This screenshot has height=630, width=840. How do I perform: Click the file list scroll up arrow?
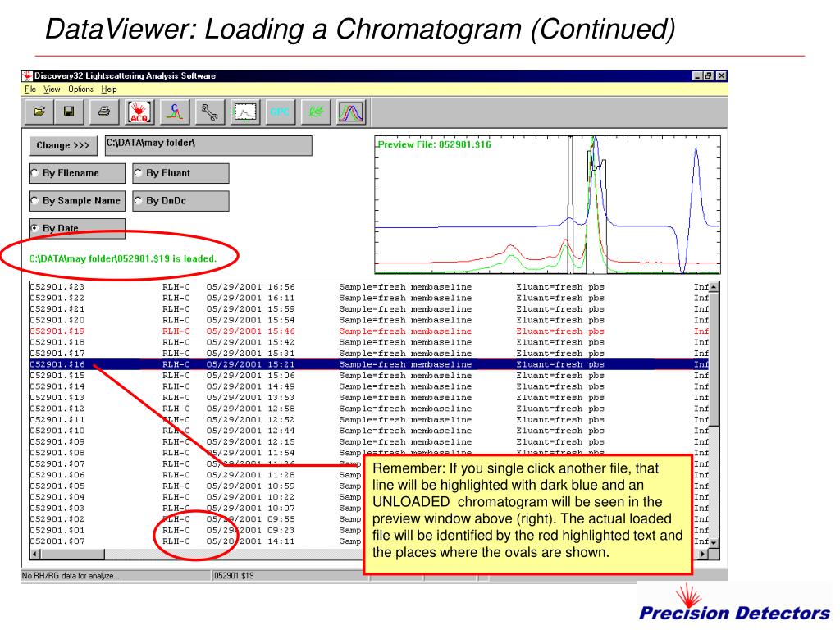tap(714, 286)
